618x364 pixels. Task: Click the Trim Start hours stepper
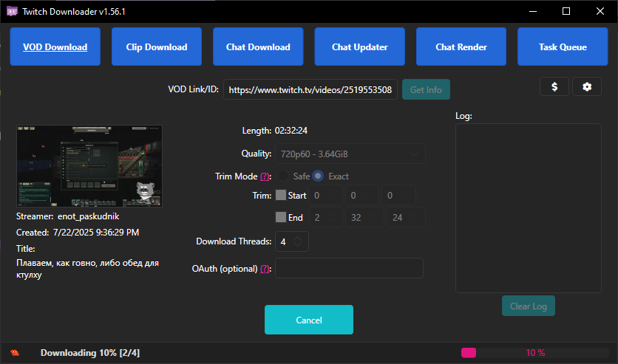pyautogui.click(x=326, y=195)
